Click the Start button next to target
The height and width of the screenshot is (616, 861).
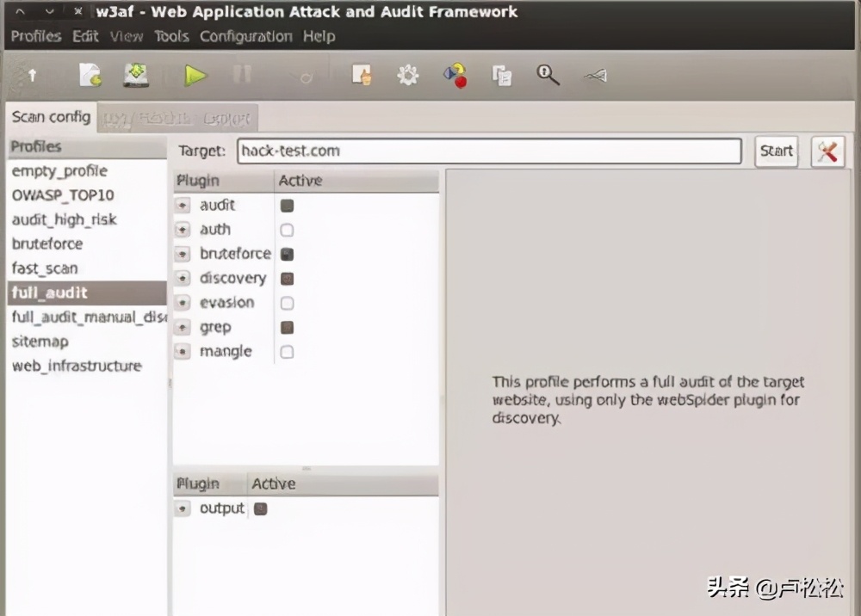[x=776, y=151]
